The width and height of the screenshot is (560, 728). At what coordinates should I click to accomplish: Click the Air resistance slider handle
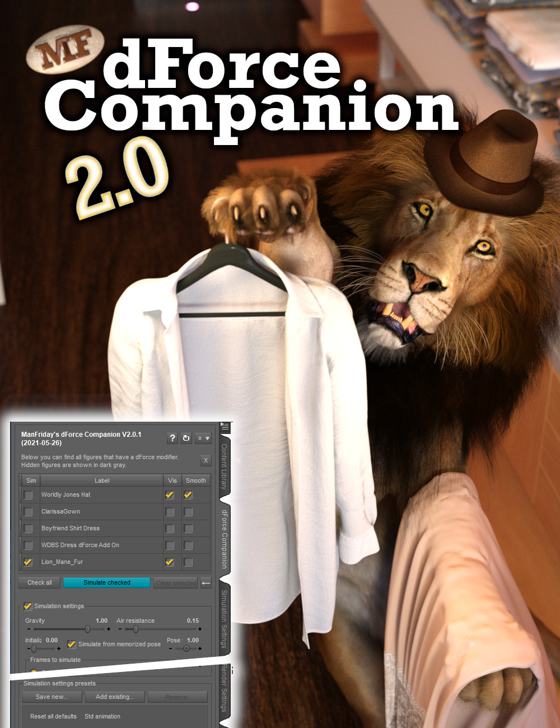coord(136,629)
